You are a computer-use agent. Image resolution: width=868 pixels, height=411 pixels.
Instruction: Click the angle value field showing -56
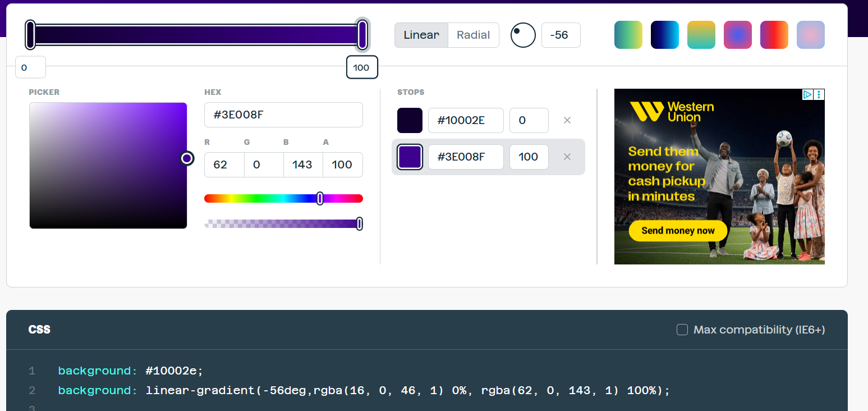tap(561, 35)
